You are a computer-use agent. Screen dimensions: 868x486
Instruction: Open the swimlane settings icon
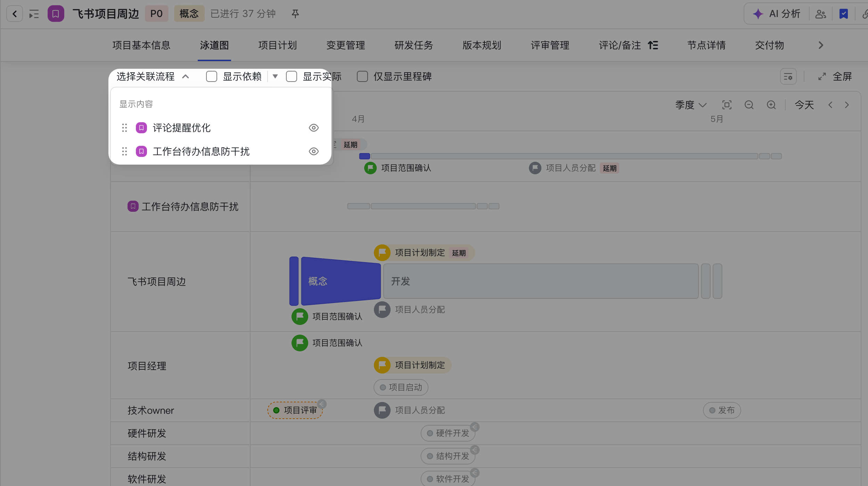(x=788, y=76)
